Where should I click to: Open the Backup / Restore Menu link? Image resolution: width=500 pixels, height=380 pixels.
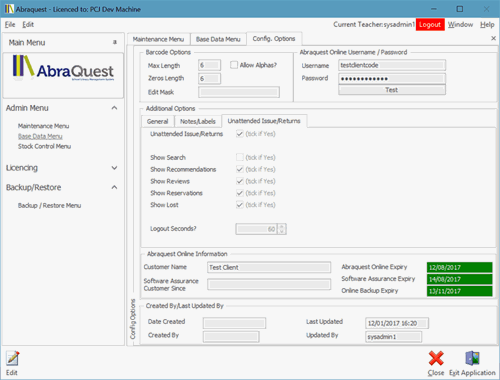pos(50,205)
